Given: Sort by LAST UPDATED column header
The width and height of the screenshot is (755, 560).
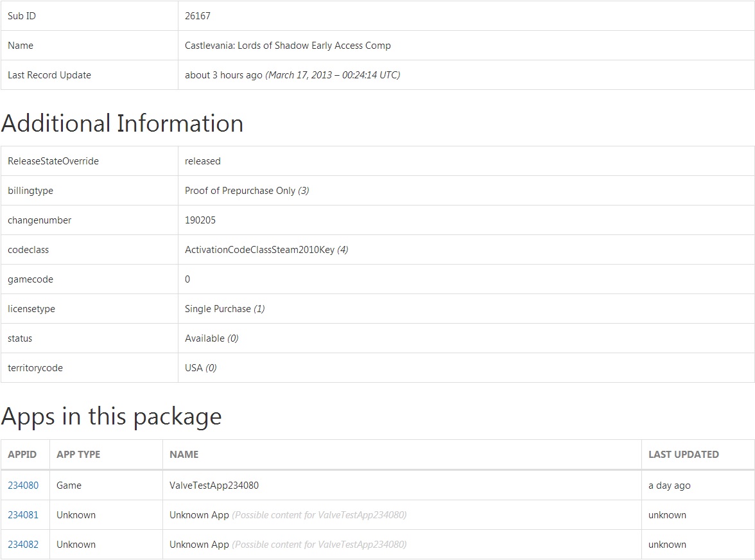Looking at the screenshot, I should point(683,455).
